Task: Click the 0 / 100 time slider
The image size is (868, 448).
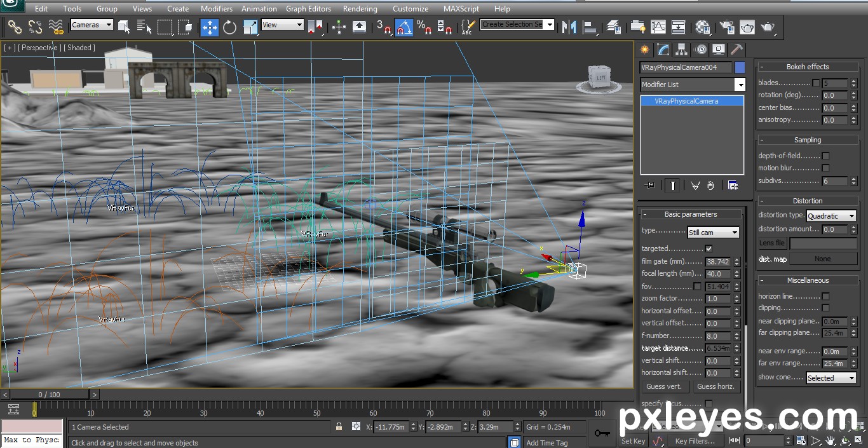Action: [50, 395]
